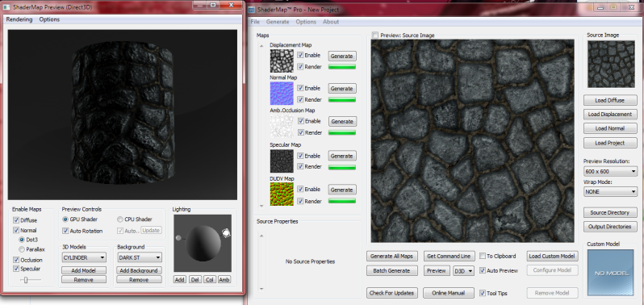The image size is (644, 305).
Task: Toggle the Tool Tips checkbox
Action: [483, 293]
